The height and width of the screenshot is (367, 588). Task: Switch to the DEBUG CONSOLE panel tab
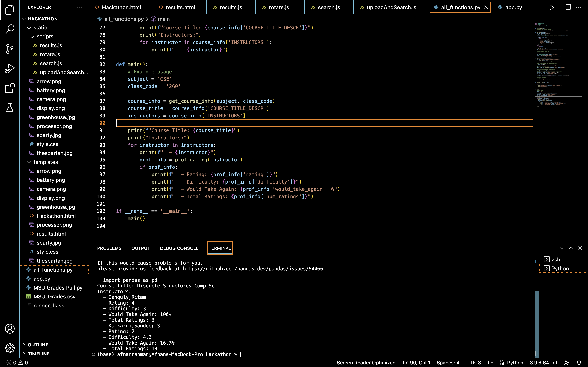pos(179,248)
